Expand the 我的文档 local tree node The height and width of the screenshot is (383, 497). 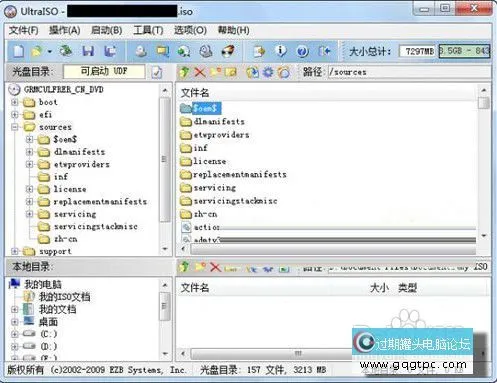14,309
